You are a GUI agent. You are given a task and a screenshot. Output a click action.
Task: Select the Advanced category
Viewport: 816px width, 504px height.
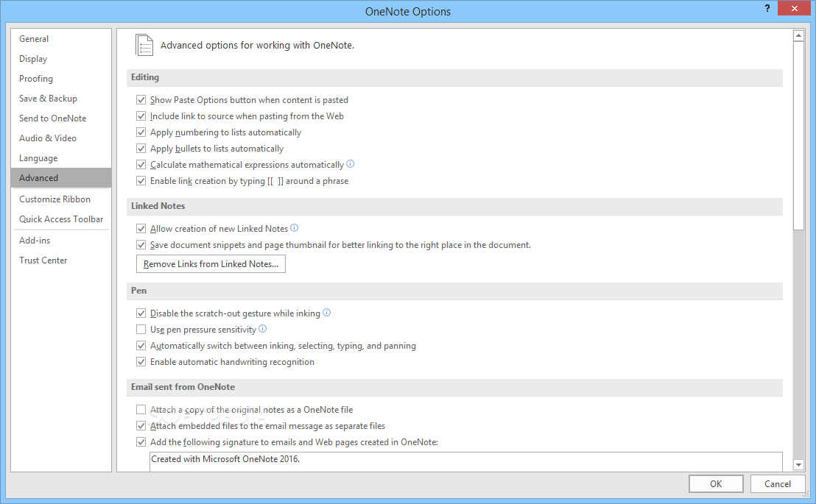61,178
